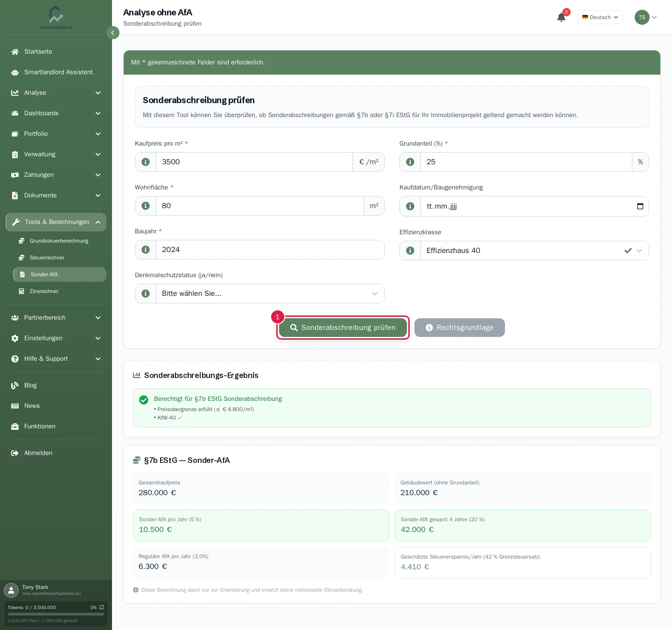Click the Grundanteil input field

[526, 162]
